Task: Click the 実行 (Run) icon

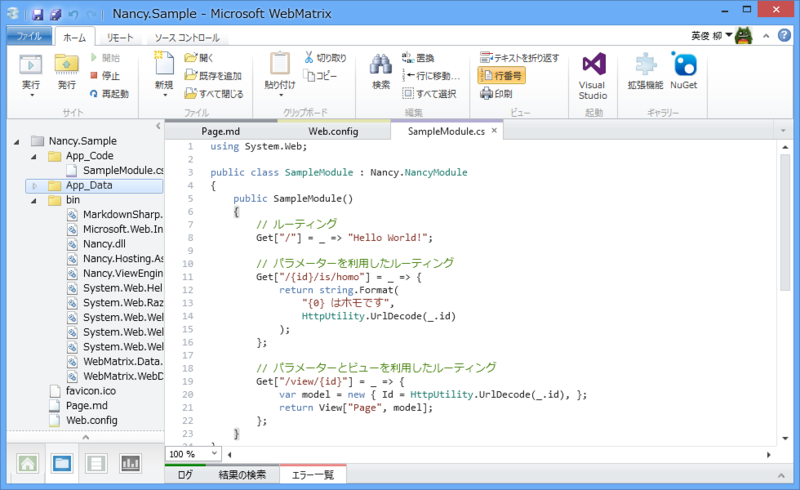Action: pyautogui.click(x=31, y=65)
